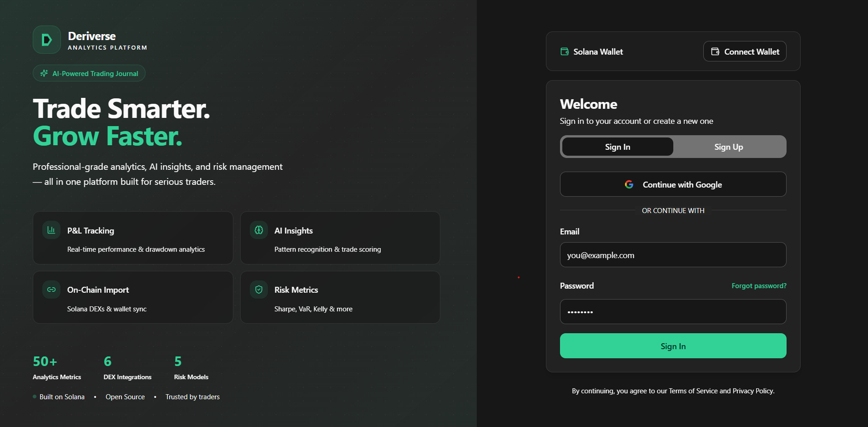Select the 'Risk Metrics' card title
The image size is (868, 427).
pyautogui.click(x=296, y=290)
